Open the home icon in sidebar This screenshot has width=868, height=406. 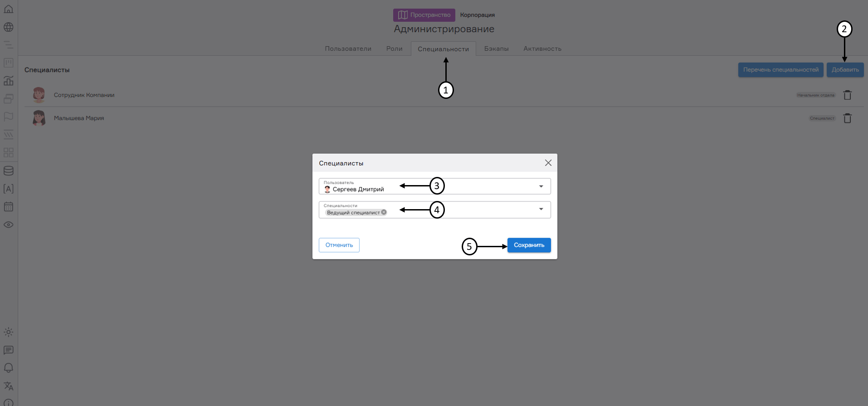click(9, 9)
